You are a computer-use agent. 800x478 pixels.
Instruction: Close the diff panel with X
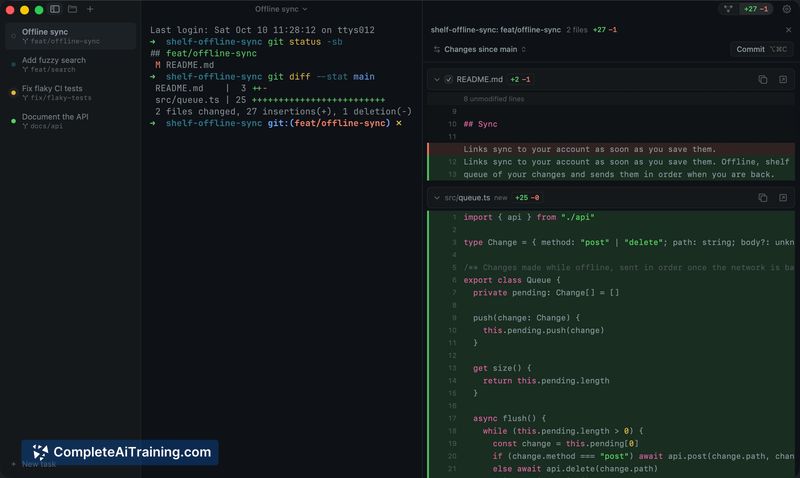[788, 30]
